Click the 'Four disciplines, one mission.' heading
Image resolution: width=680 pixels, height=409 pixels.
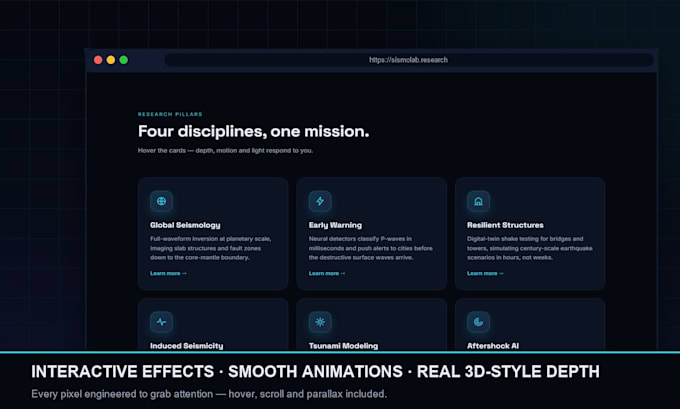tap(254, 131)
